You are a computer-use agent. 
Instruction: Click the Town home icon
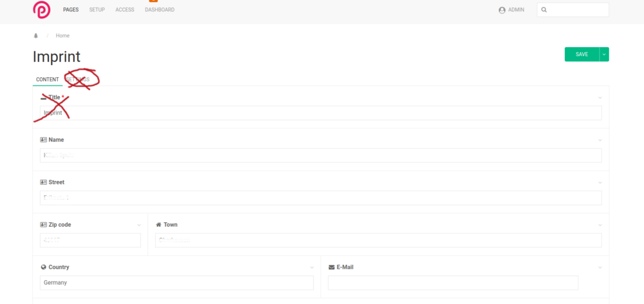[x=158, y=225]
